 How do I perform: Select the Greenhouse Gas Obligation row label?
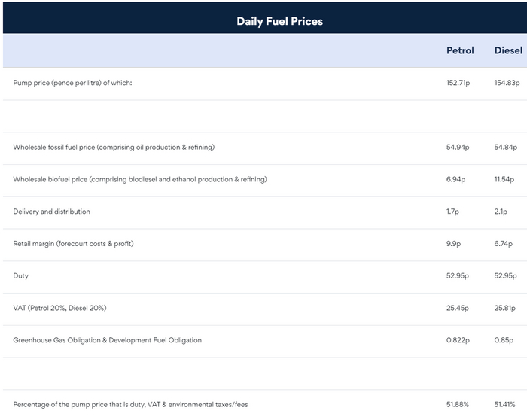point(108,340)
